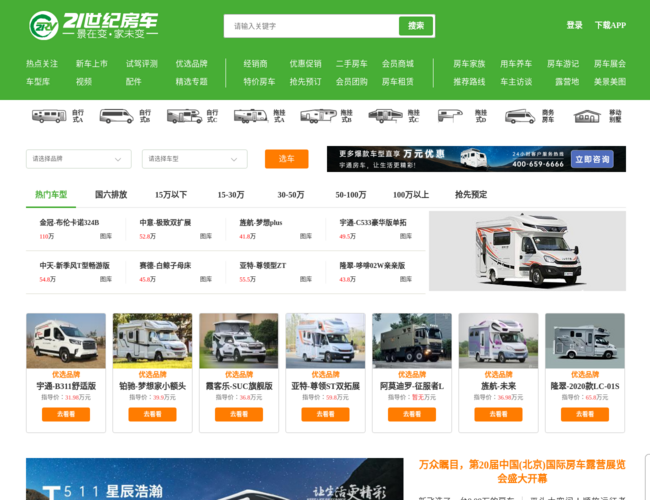Click 去看看 under 隆翠-2020款LC-01S
This screenshot has height=500, width=650.
tap(585, 414)
